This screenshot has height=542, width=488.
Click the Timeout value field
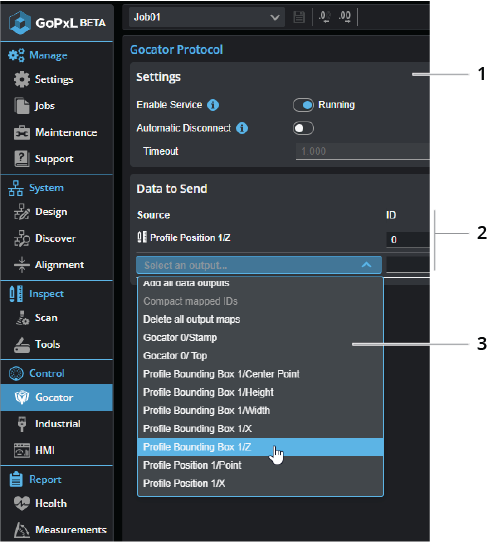363,151
